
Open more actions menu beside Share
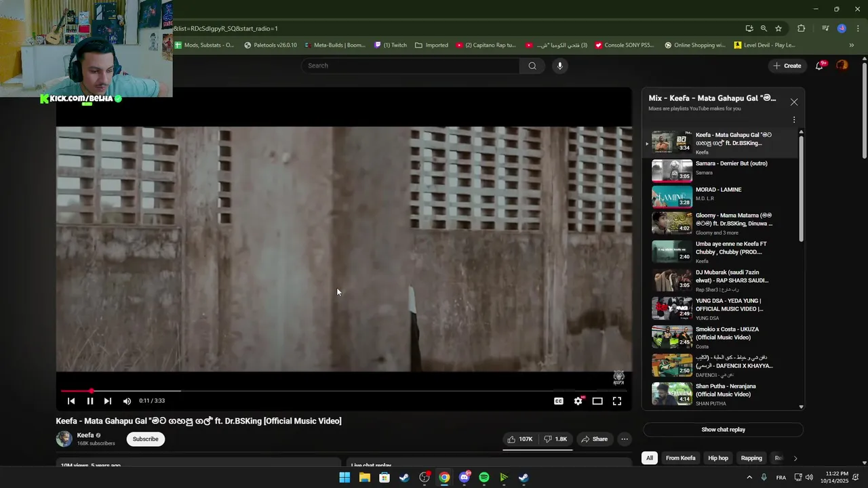click(x=625, y=439)
